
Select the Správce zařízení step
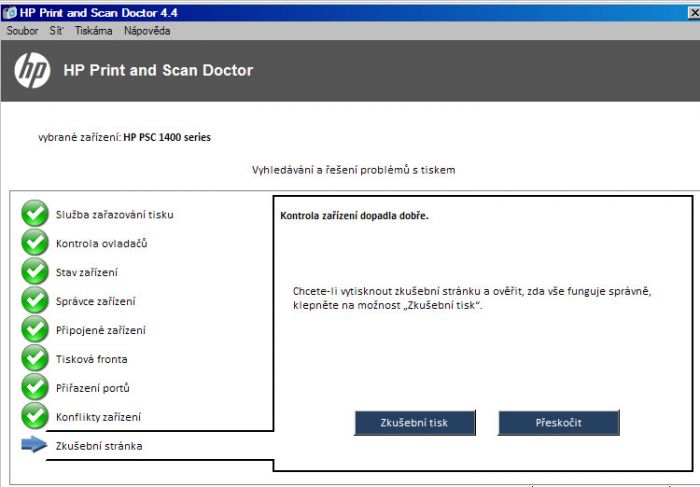96,302
